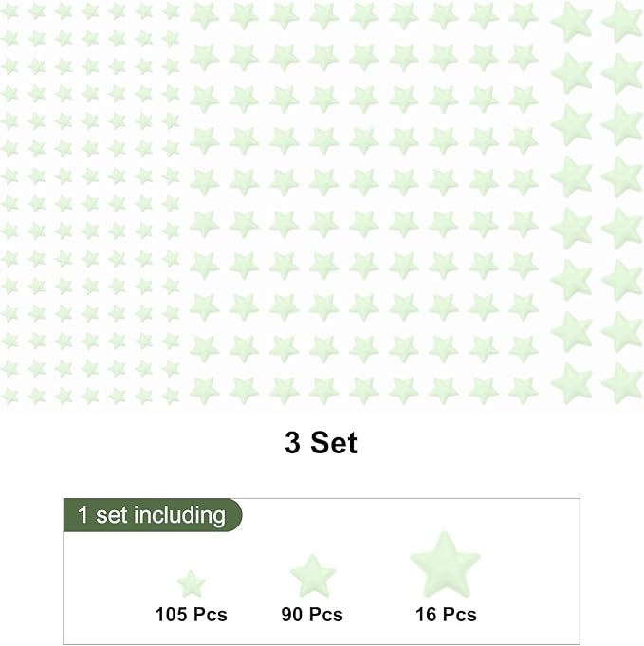Click the small star above 105 Pcs
This screenshot has width=644, height=646.
tap(191, 582)
